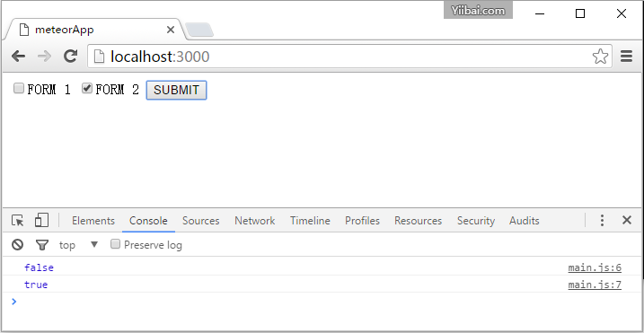Toggle device mode icon in DevTools
This screenshot has width=644, height=333.
coord(41,220)
